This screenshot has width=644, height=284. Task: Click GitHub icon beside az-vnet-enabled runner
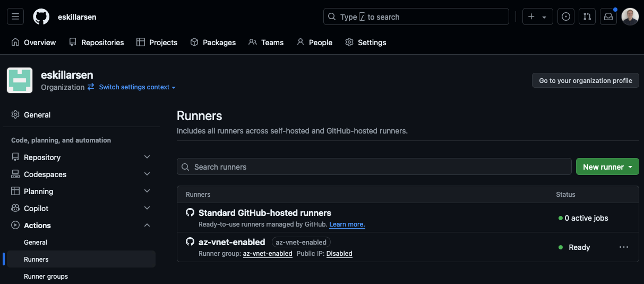click(190, 241)
